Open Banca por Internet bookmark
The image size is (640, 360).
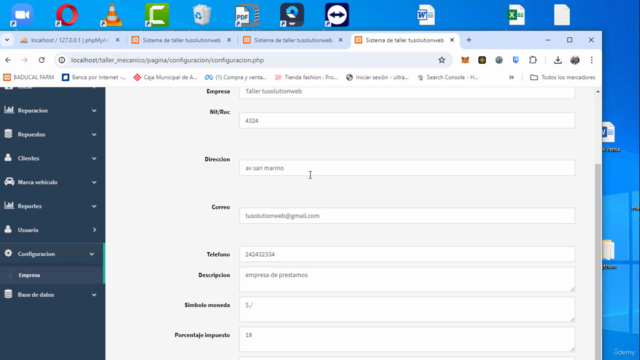[94, 77]
